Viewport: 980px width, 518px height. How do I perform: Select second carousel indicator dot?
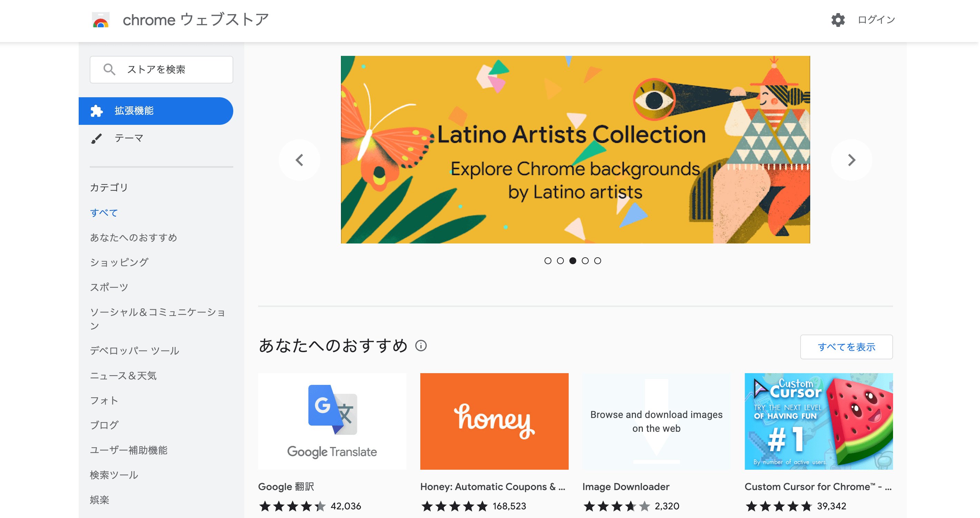coord(560,261)
